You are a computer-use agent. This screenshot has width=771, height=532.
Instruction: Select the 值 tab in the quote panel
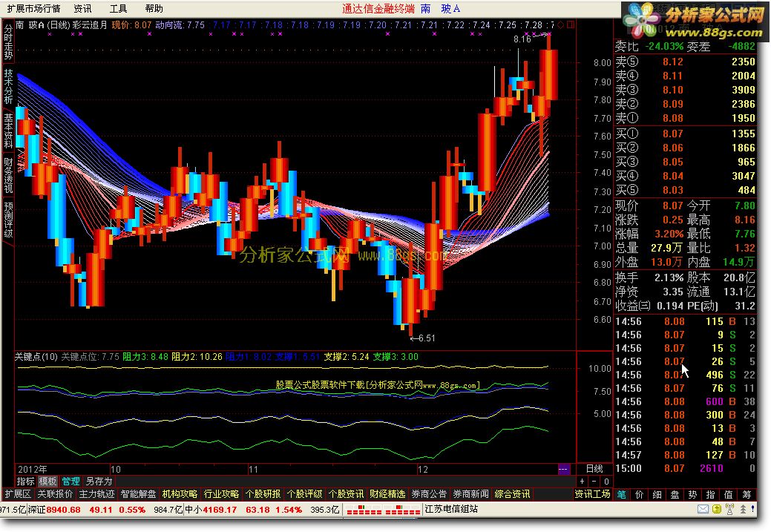(728, 495)
